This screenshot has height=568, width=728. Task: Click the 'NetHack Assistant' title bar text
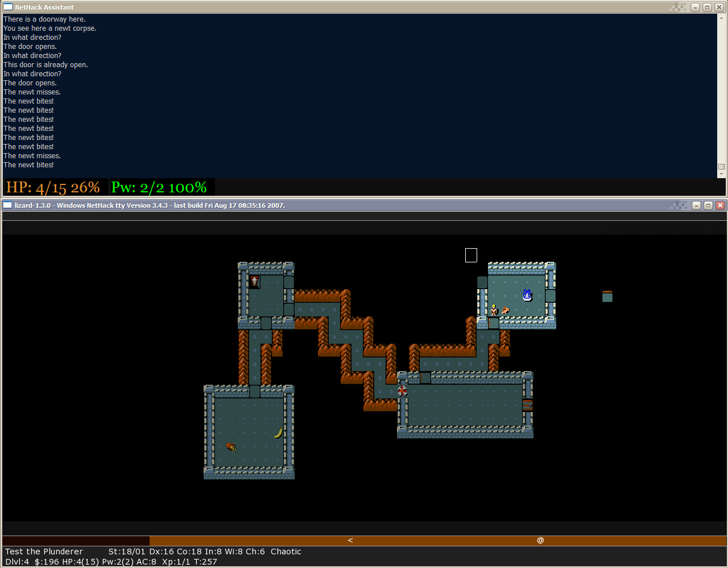point(44,7)
